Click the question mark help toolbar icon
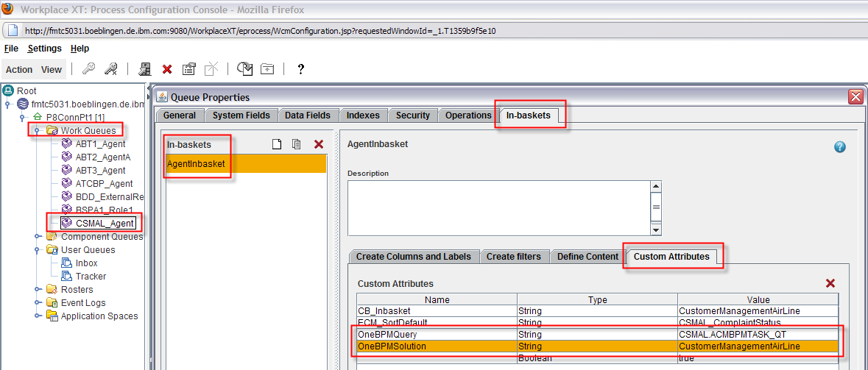Image resolution: width=868 pixels, height=370 pixels. (x=300, y=69)
